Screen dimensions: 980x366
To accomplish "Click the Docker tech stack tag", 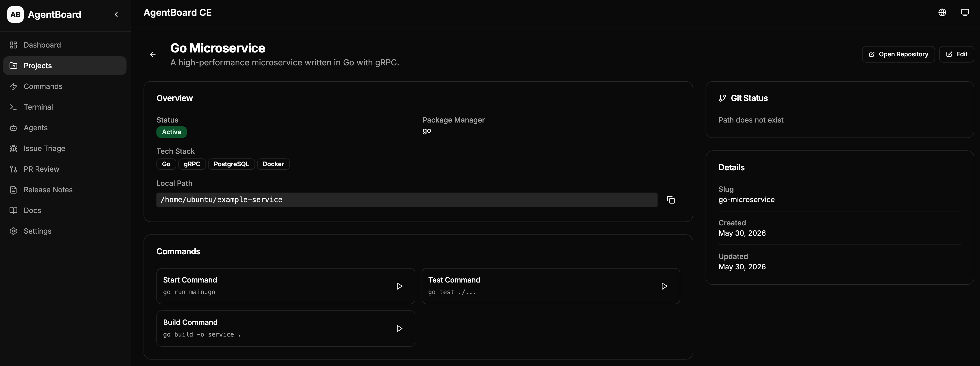I will tap(273, 164).
